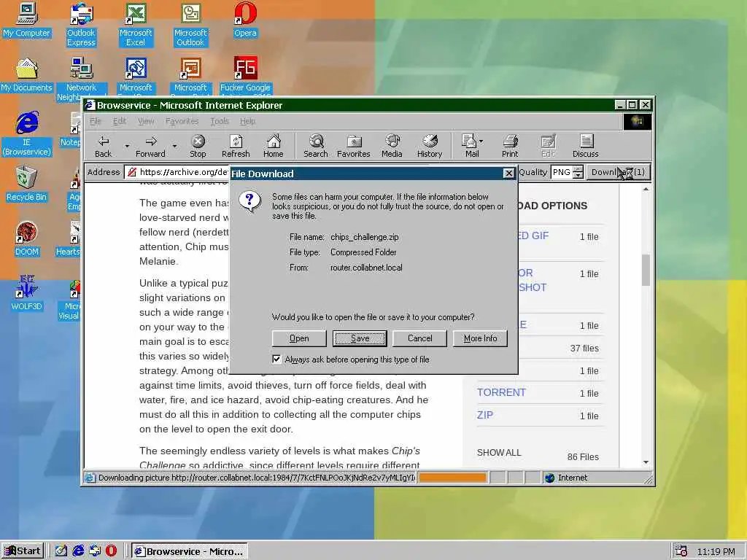
Task: Select the DOOM desktop icon
Action: pos(27,239)
